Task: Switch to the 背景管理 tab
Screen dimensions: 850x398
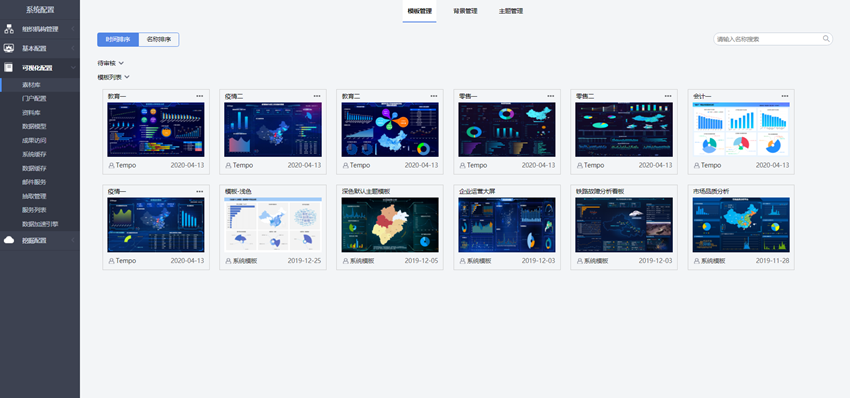Action: pos(465,11)
